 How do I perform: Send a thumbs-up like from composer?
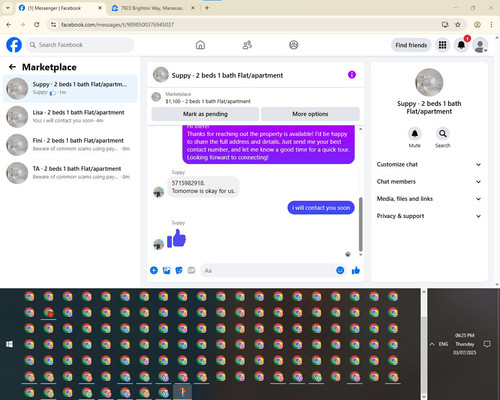click(x=356, y=270)
